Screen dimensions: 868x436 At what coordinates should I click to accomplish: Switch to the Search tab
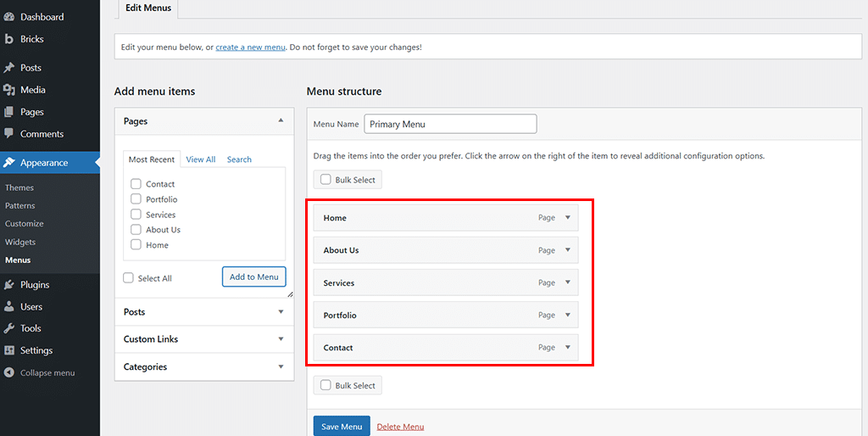[239, 159]
